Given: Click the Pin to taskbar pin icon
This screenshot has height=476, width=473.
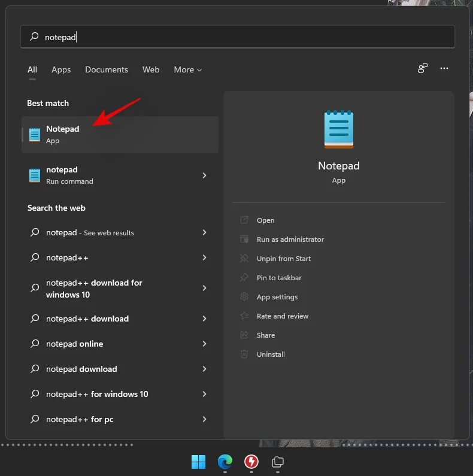Looking at the screenshot, I should 244,277.
